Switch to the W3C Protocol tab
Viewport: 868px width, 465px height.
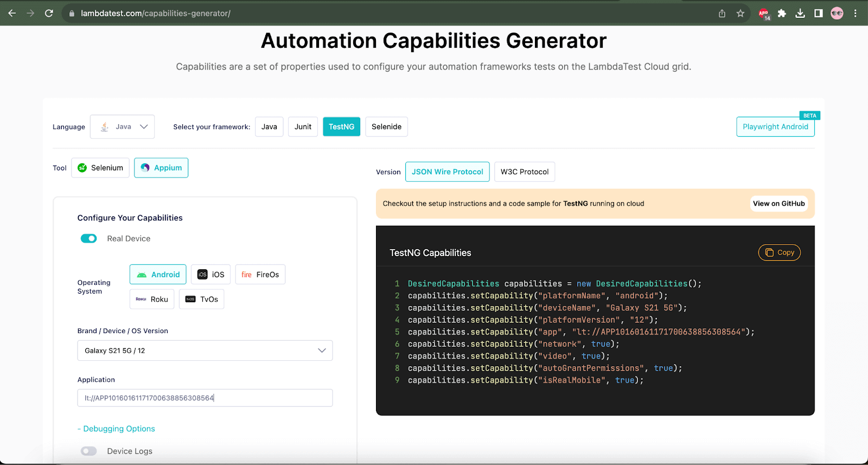point(524,172)
